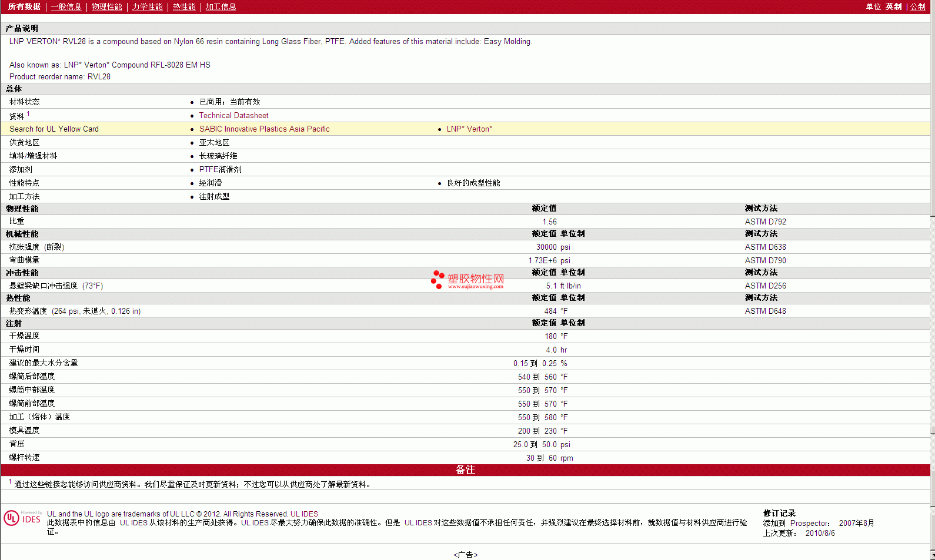Image resolution: width=935 pixels, height=560 pixels.
Task: Switch units to 公制
Action: [918, 6]
